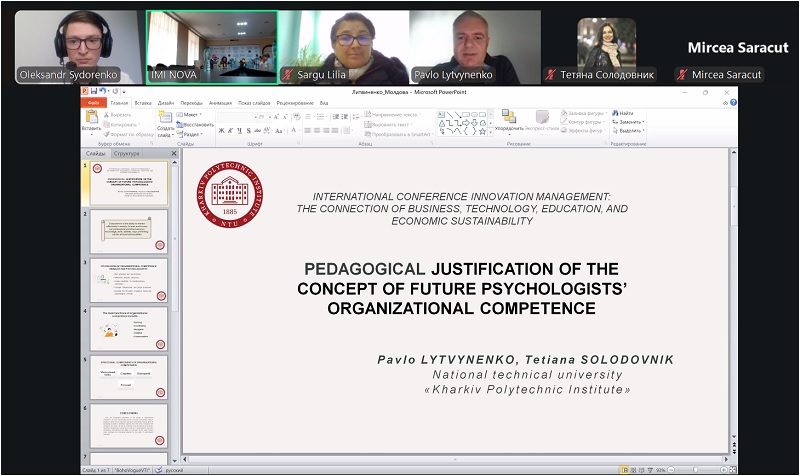Click the File (Файл) button
Image resolution: width=800 pixels, height=476 pixels.
[94, 103]
